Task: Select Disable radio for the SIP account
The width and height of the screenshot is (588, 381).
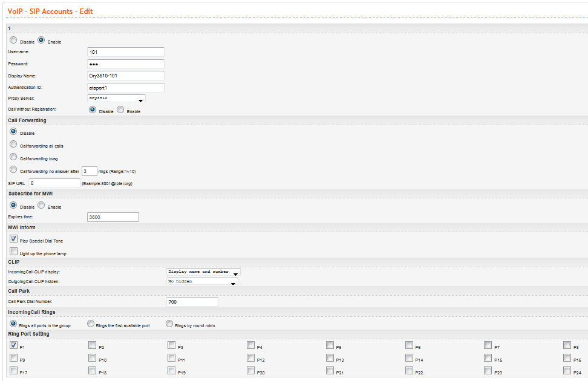Action: pyautogui.click(x=13, y=41)
